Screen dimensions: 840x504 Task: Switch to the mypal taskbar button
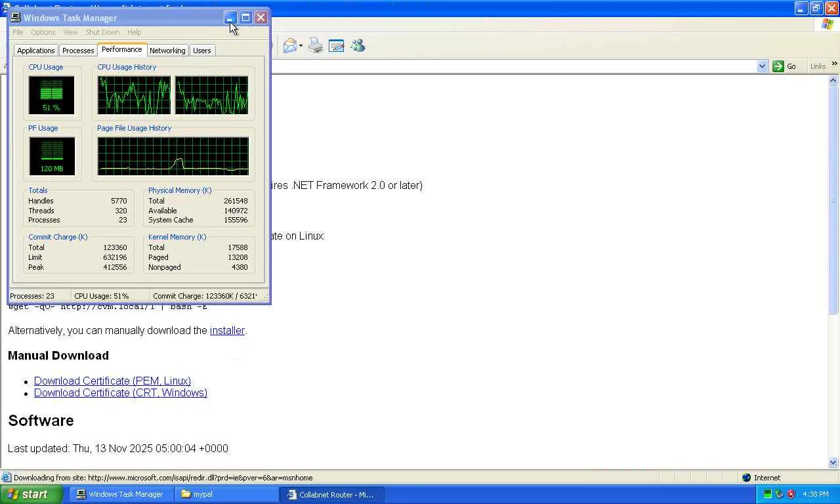point(227,494)
